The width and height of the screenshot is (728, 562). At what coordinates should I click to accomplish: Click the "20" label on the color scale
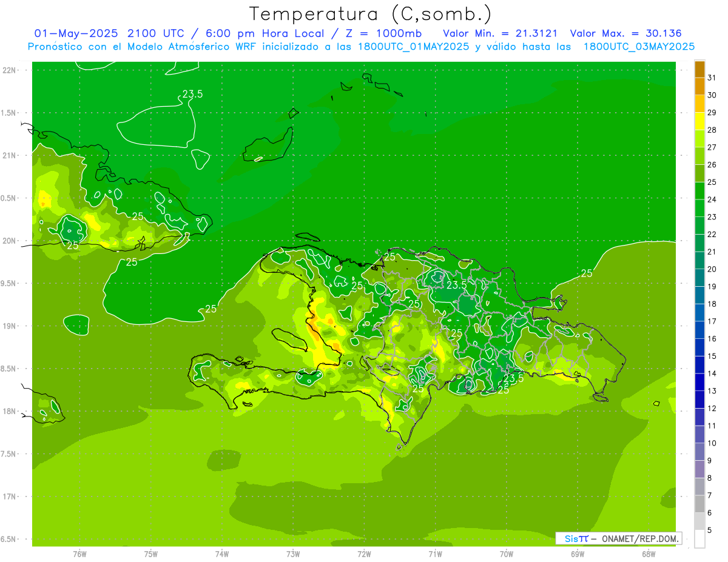click(x=712, y=269)
